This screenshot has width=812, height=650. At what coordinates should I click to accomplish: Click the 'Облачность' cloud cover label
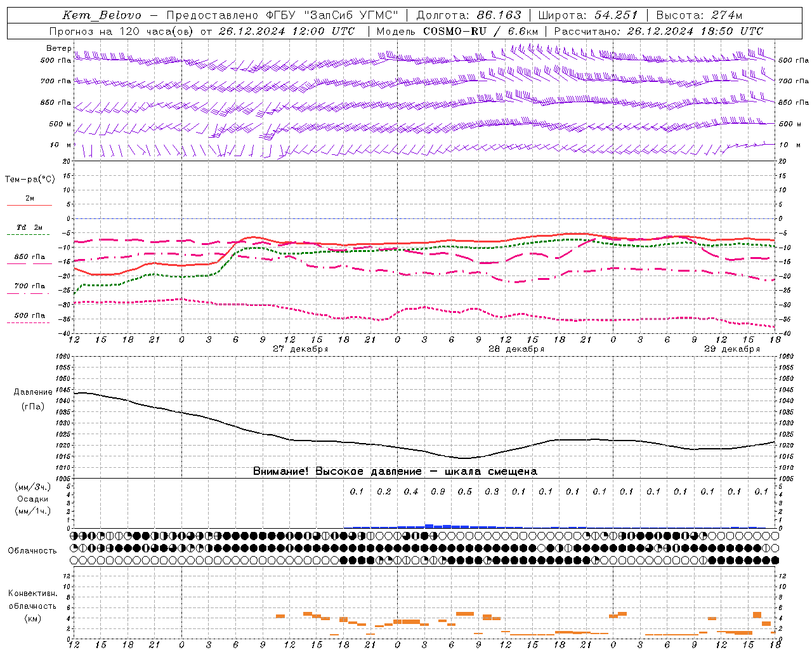(x=32, y=550)
